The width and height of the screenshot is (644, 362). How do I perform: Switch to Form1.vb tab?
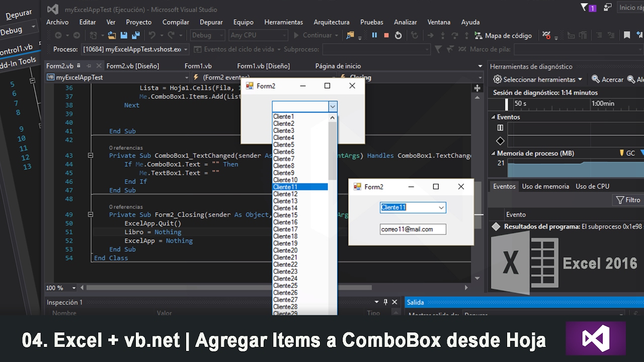pos(198,66)
